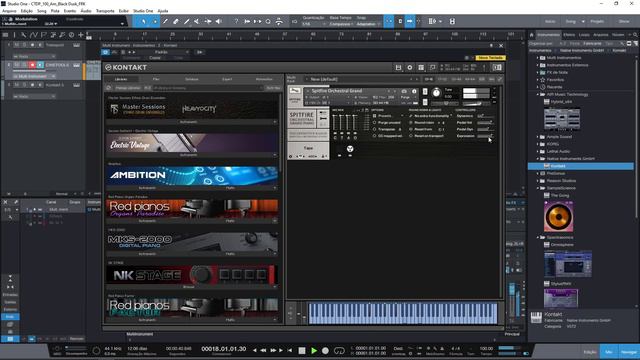Toggle record arm on CINEPIXX track

pos(32,65)
